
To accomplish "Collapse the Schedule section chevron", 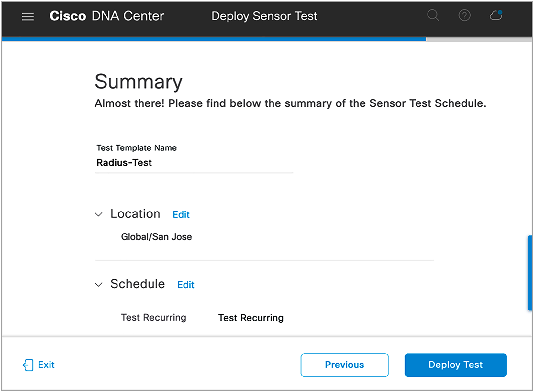I will coord(98,284).
